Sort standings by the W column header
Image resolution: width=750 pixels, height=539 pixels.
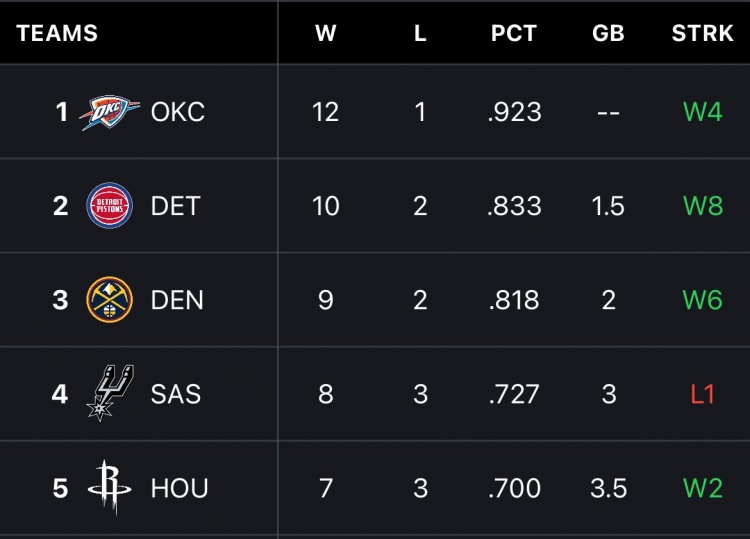tap(325, 33)
